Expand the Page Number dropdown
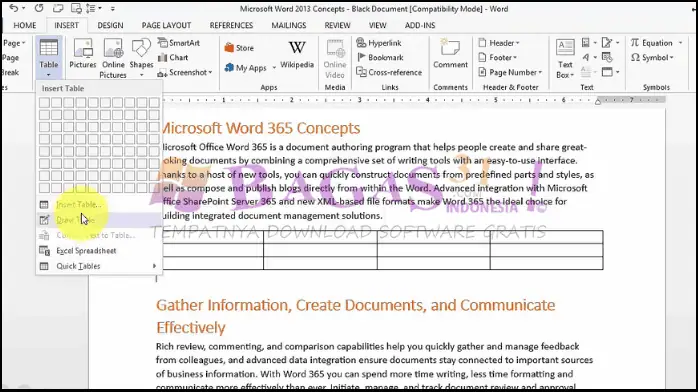Image resolution: width=698 pixels, height=392 pixels. [x=510, y=72]
